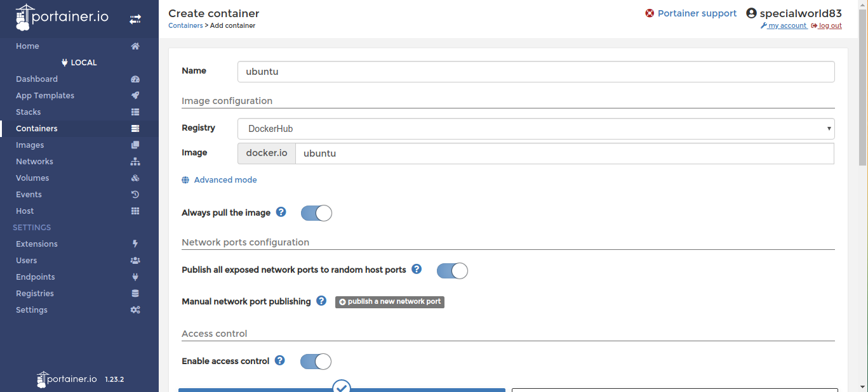The height and width of the screenshot is (392, 868).
Task: Click the Dashboard tachometer icon
Action: click(135, 79)
